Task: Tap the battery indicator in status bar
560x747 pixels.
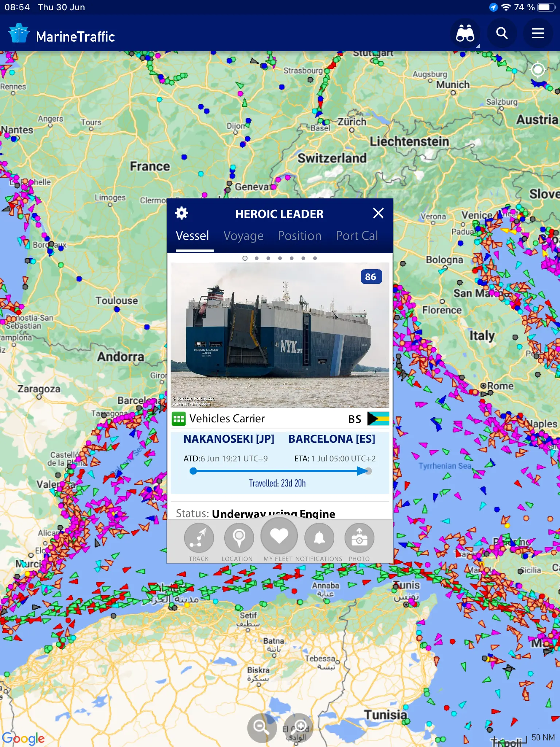Action: [546, 7]
